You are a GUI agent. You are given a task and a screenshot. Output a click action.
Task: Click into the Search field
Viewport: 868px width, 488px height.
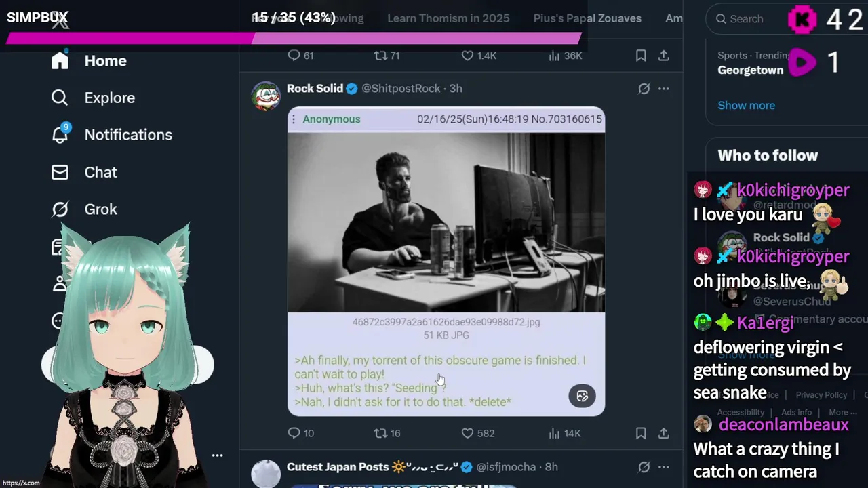point(747,19)
